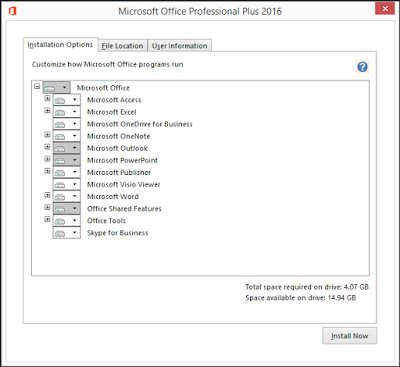
Task: Select the Microsoft PowerPoint label
Action: coord(122,160)
